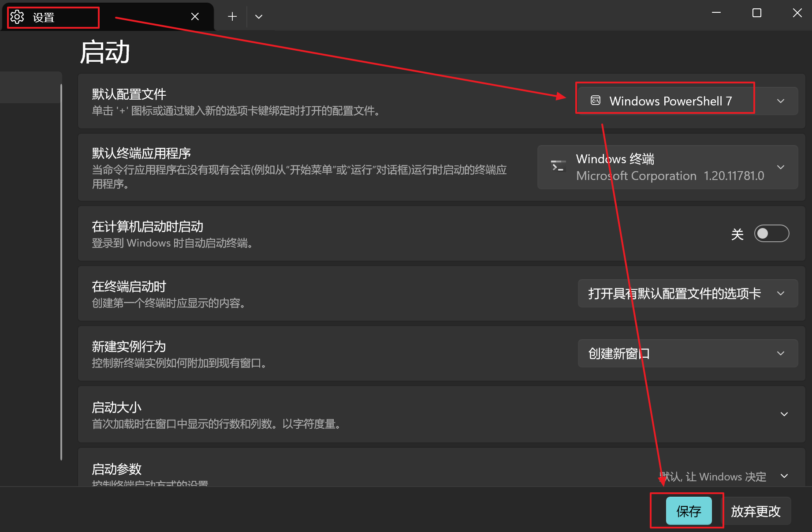Click the 在终端启动时 label
The image size is (812, 532).
click(129, 286)
